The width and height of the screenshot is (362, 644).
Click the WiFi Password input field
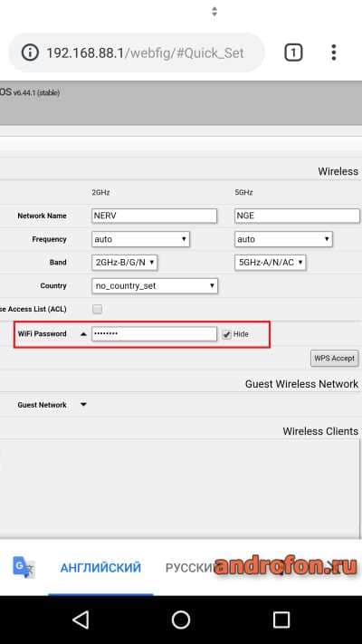coord(155,334)
